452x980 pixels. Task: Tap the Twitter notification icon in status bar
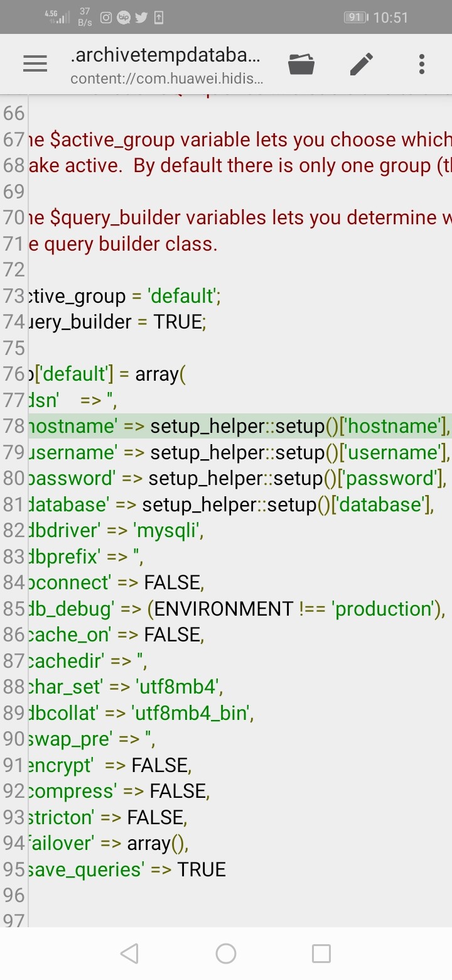pyautogui.click(x=141, y=18)
